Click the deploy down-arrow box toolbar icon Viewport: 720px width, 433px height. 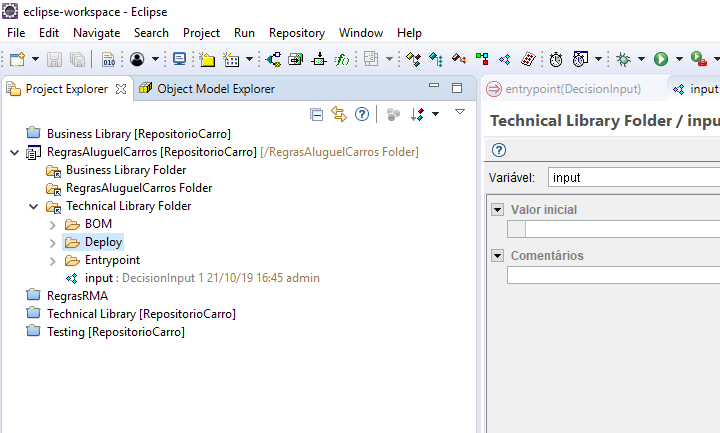(319, 59)
